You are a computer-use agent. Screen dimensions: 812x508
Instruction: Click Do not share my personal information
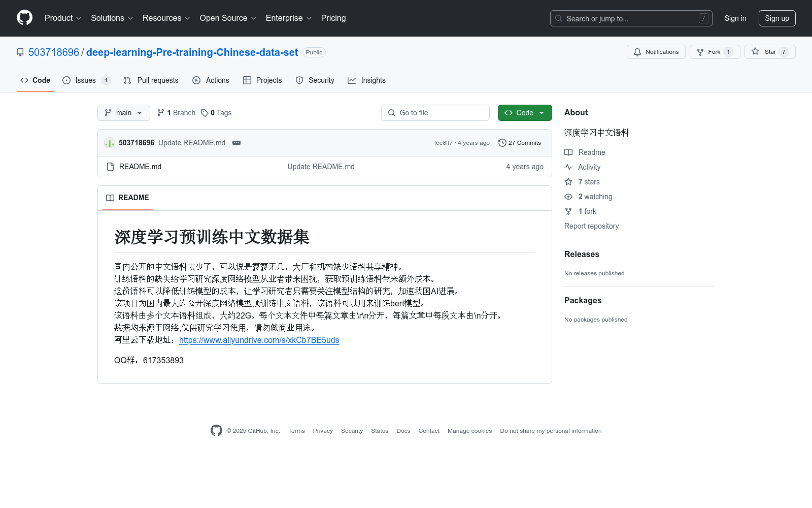(551, 431)
